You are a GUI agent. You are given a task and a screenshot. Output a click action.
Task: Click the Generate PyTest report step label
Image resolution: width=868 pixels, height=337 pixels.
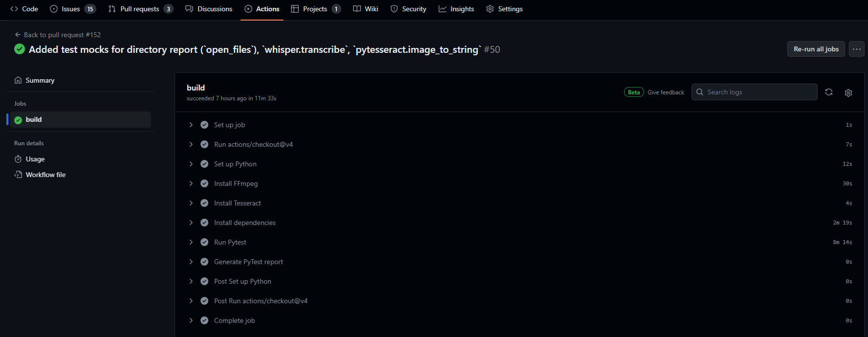(x=248, y=262)
